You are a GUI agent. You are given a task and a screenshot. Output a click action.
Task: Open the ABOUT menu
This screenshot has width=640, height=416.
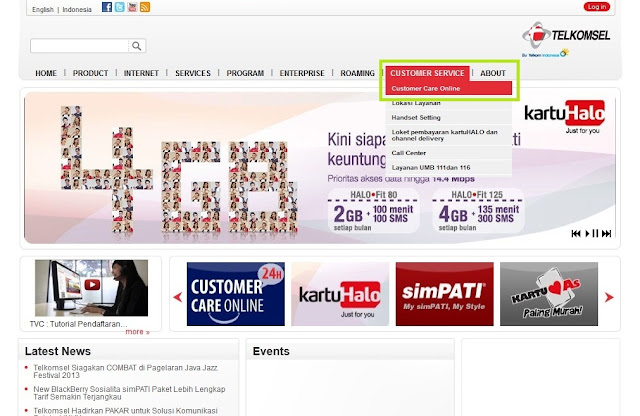(x=493, y=73)
